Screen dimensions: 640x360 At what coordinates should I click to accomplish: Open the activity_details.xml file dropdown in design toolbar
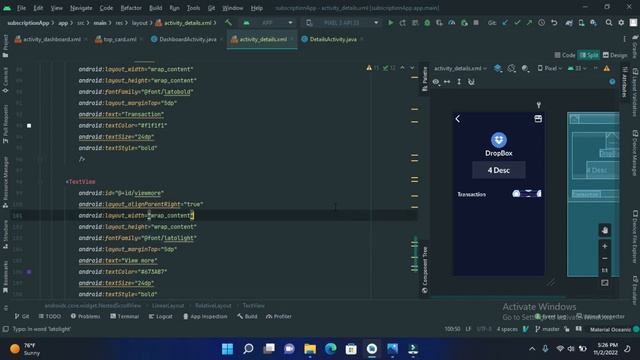click(460, 69)
